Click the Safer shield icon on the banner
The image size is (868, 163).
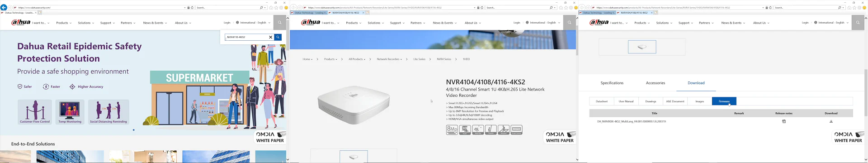(x=20, y=86)
